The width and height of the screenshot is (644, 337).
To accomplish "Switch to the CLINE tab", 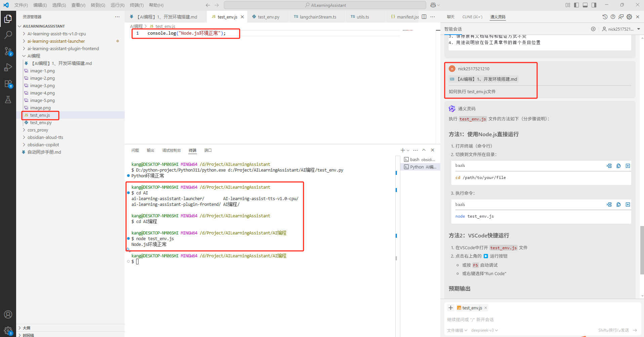I will tap(472, 17).
